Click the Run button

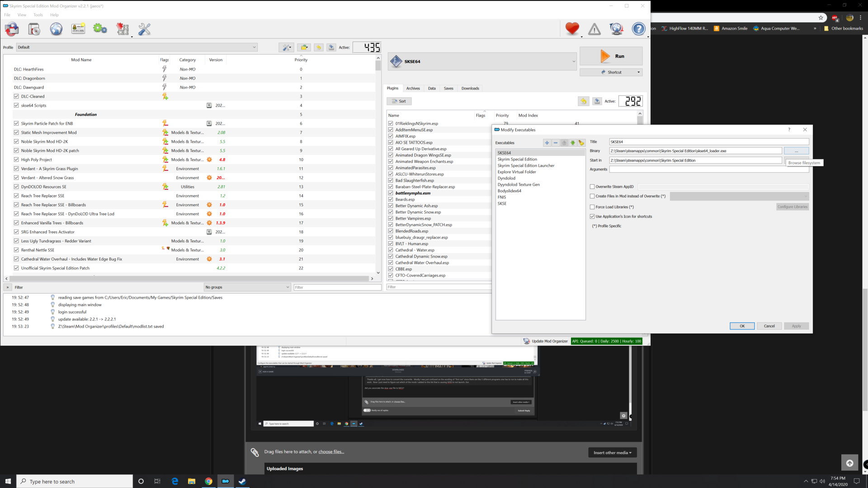[611, 56]
